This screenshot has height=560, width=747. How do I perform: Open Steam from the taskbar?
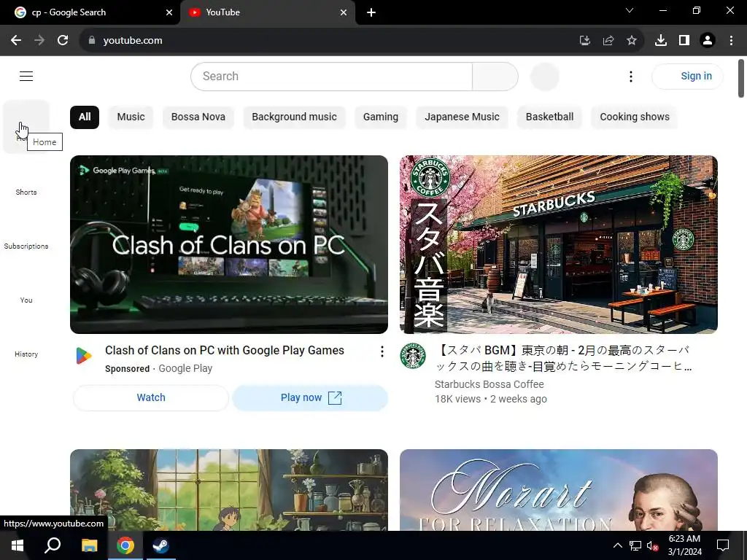(161, 545)
